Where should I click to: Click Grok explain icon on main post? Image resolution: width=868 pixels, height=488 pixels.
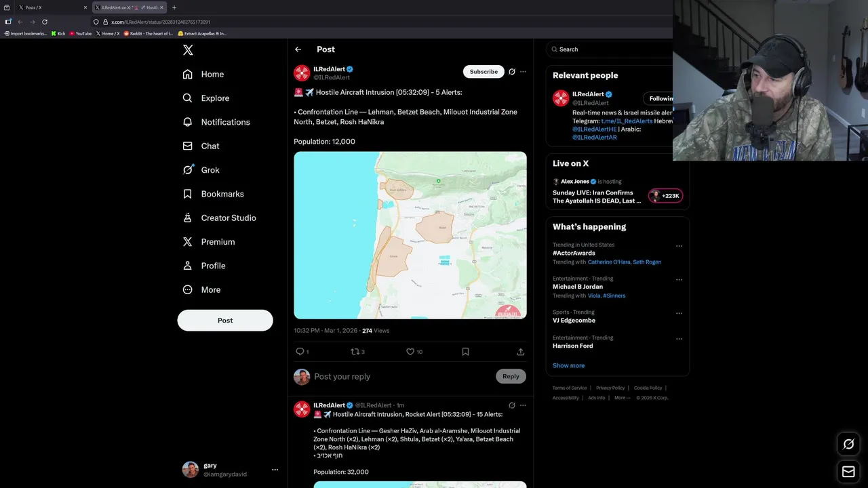512,72
